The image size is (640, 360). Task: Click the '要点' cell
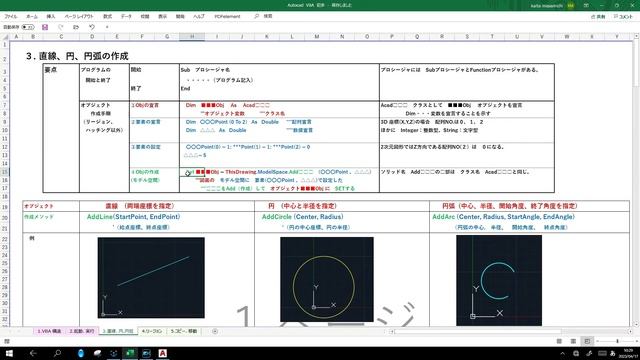tap(51, 70)
